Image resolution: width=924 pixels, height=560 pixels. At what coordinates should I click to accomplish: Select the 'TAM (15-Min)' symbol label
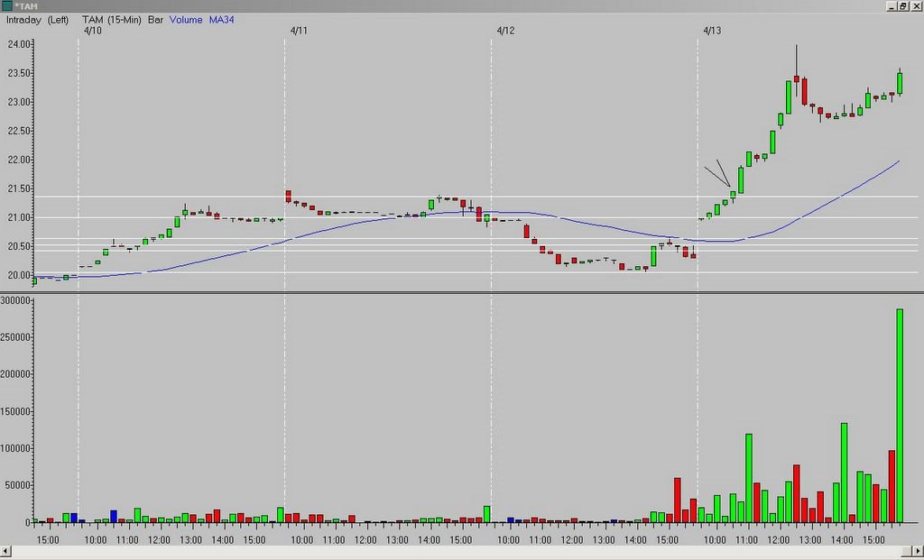coord(111,20)
